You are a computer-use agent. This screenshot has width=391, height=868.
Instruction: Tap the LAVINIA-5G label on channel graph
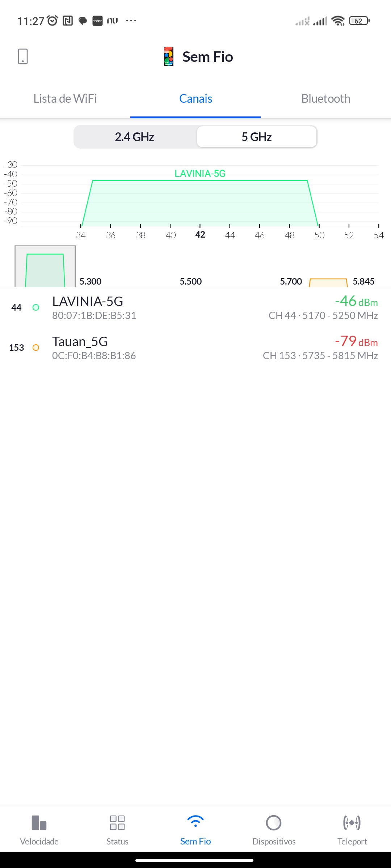200,174
